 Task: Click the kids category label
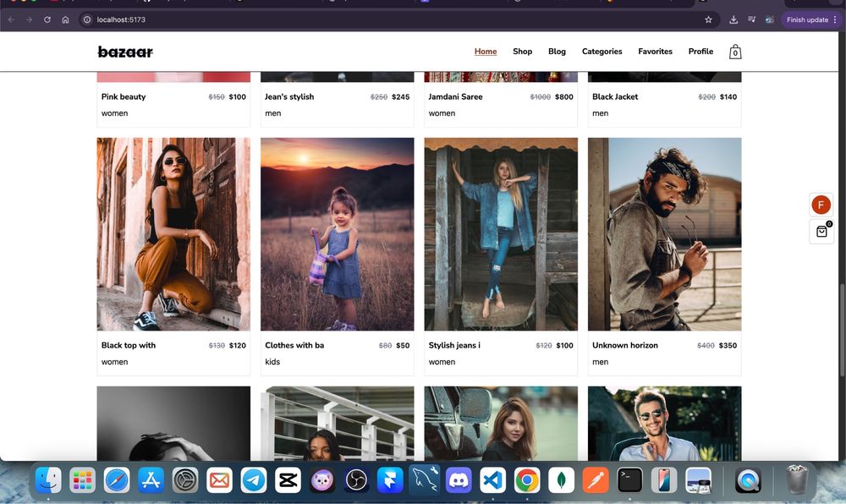[x=272, y=362]
